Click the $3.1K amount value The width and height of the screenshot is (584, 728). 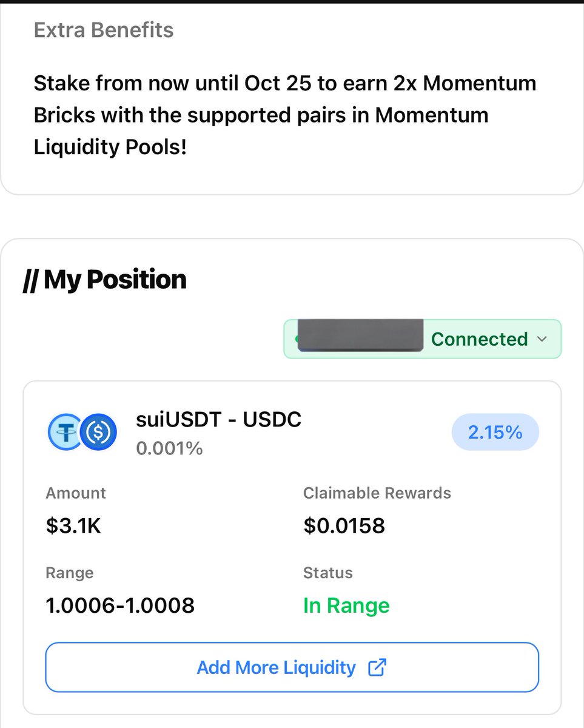pos(73,525)
